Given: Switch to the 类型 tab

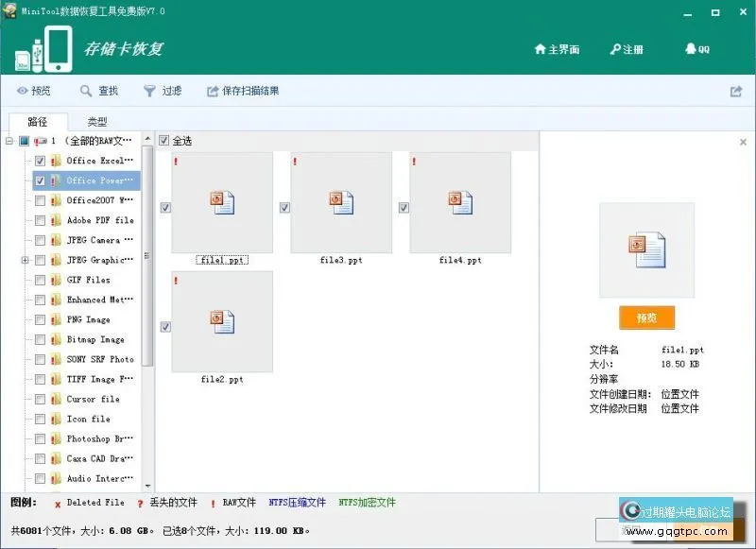Looking at the screenshot, I should click(x=96, y=122).
